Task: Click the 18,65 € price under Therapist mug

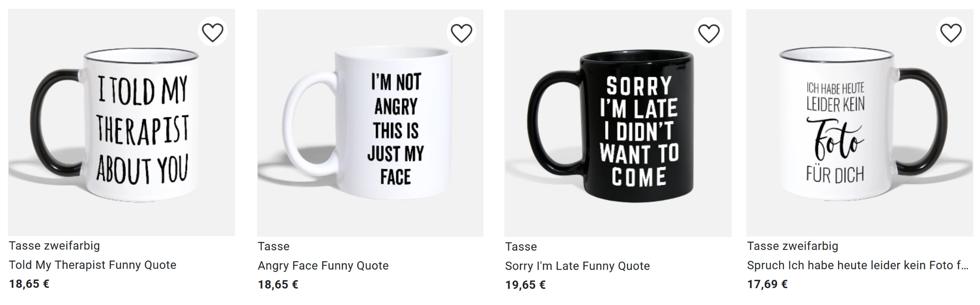Action: (29, 284)
